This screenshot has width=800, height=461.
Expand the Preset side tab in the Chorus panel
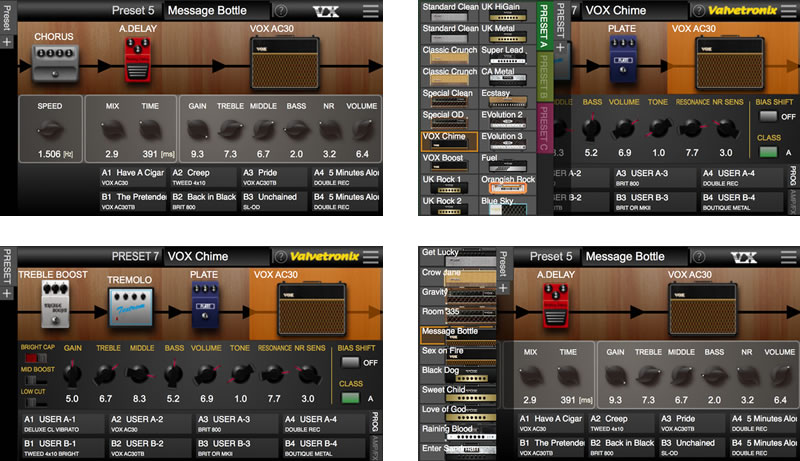[7, 16]
